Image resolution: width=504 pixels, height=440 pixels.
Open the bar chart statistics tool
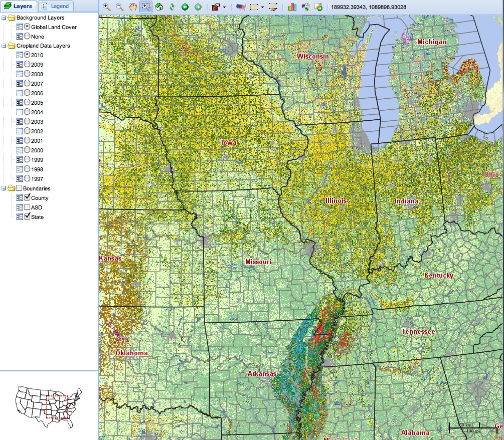(292, 7)
